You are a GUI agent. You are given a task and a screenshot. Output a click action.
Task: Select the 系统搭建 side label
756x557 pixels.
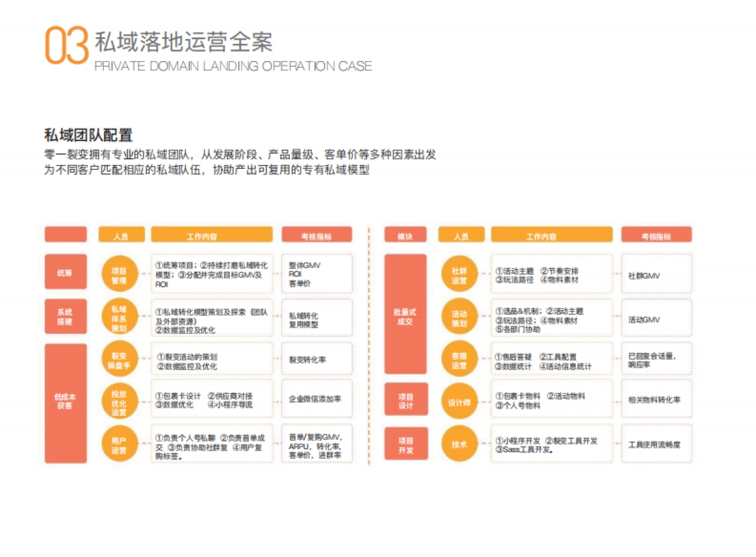tap(66, 317)
